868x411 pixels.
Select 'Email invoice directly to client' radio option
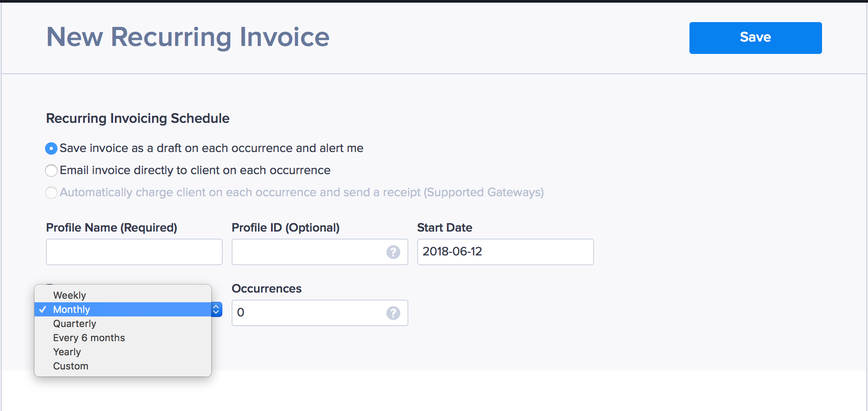51,171
